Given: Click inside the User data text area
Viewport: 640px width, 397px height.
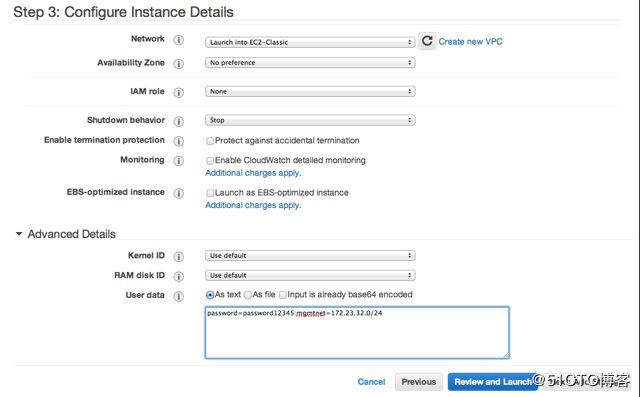Looking at the screenshot, I should (357, 333).
